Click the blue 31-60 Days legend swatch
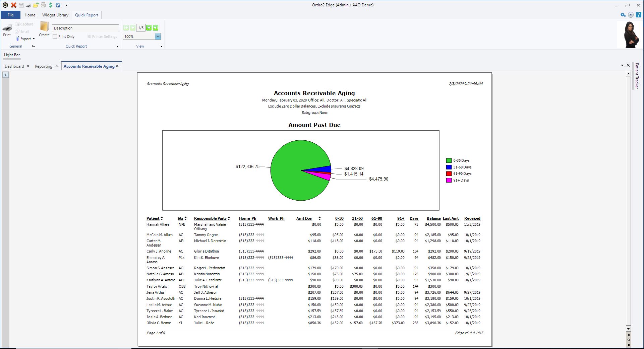644x349 pixels. (x=449, y=167)
